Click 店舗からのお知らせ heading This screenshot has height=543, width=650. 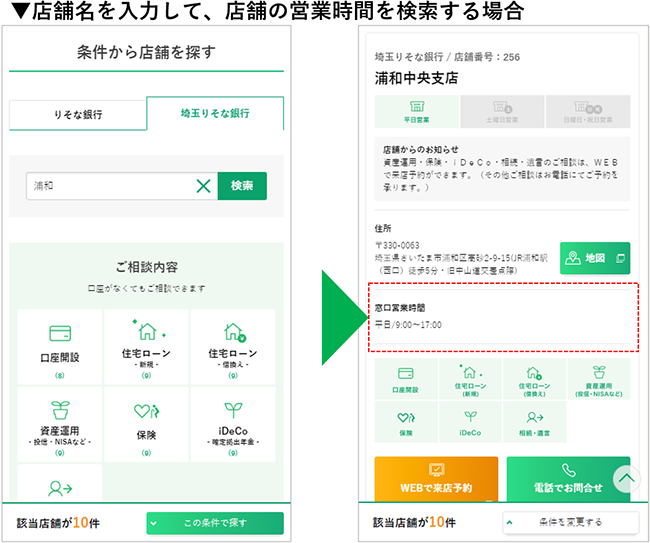420,150
